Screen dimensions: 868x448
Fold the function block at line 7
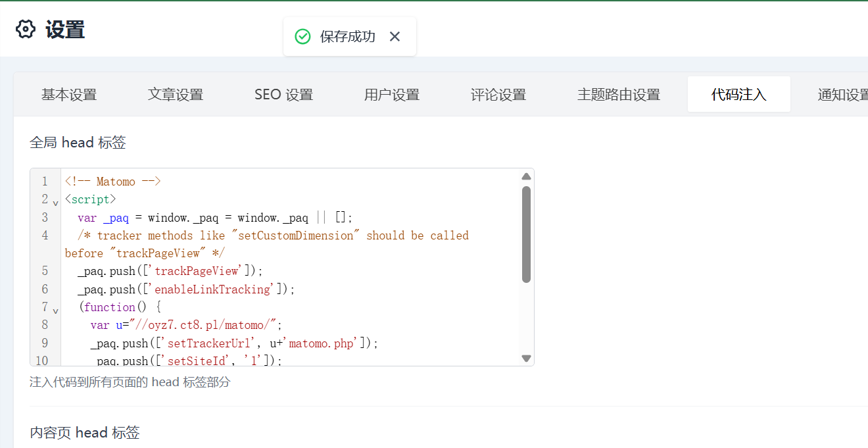point(55,311)
